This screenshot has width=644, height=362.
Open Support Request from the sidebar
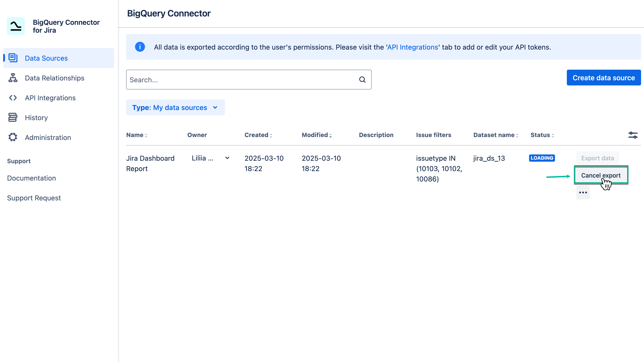tap(34, 198)
